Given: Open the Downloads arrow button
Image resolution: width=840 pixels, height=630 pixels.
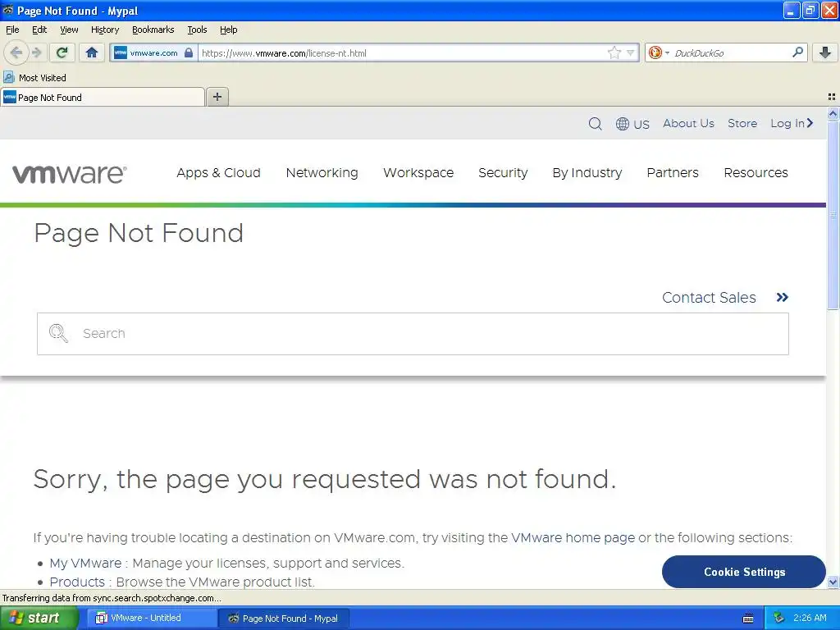Looking at the screenshot, I should pyautogui.click(x=825, y=52).
